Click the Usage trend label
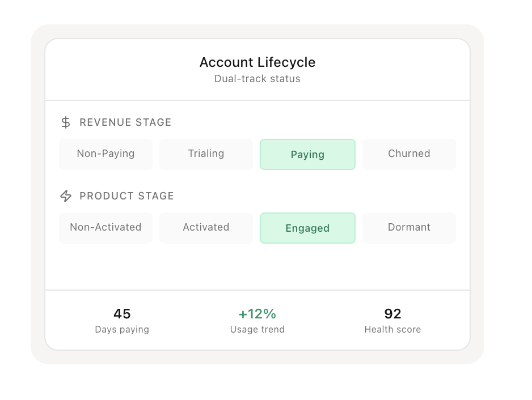Image resolution: width=532 pixels, height=400 pixels. coord(257,329)
